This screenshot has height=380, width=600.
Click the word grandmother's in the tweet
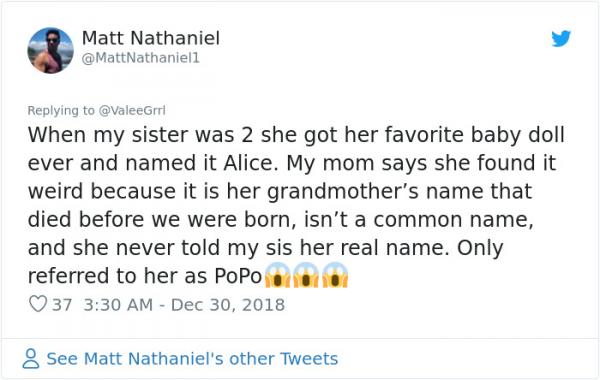point(343,192)
